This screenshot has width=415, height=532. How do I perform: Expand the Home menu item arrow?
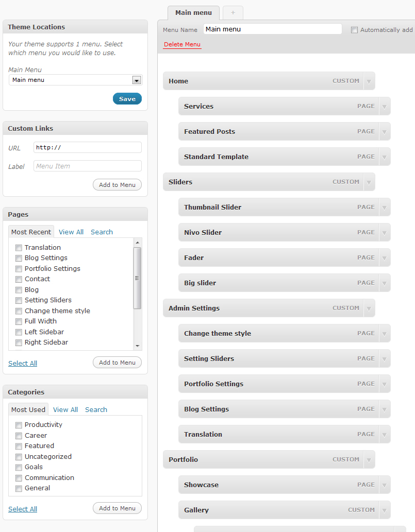369,81
